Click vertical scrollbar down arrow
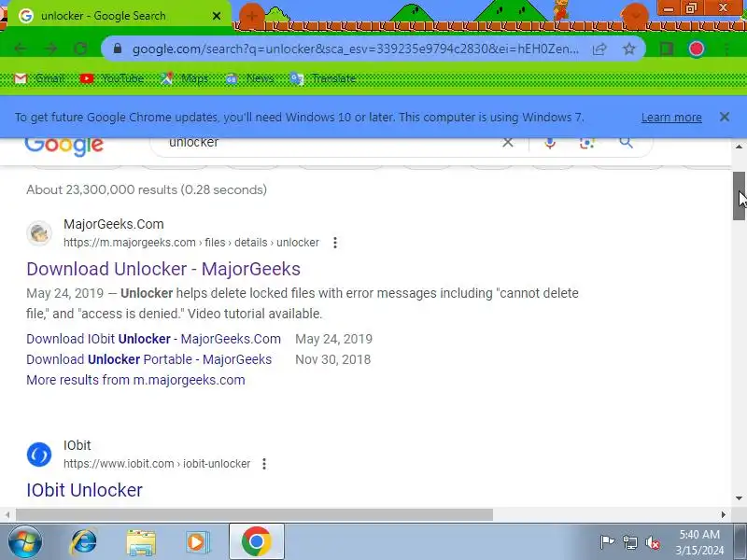Viewport: 747px width, 560px height. tap(739, 498)
